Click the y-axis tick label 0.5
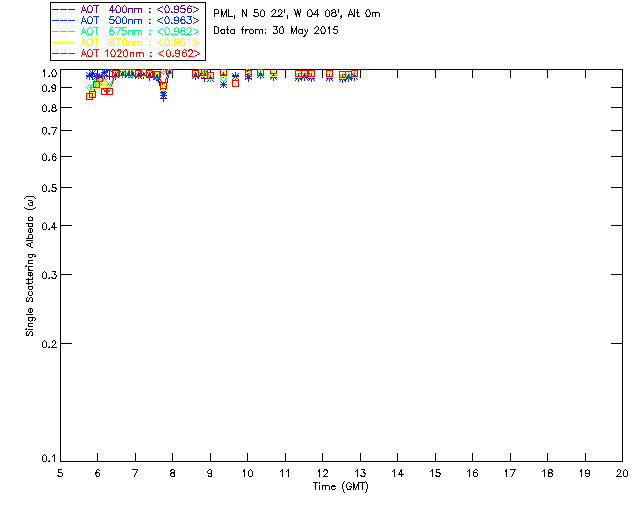The height and width of the screenshot is (512, 640). coord(49,188)
